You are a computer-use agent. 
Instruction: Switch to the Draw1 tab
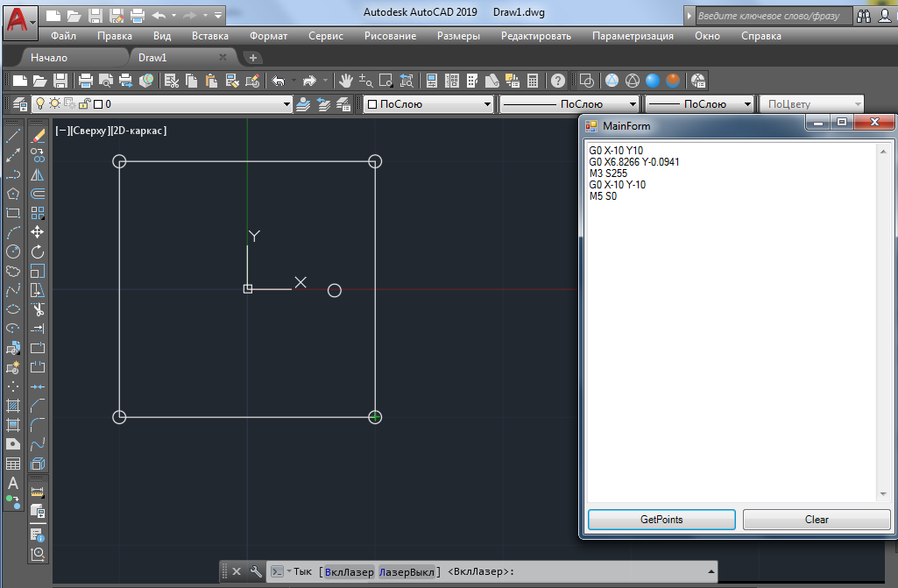coord(178,57)
